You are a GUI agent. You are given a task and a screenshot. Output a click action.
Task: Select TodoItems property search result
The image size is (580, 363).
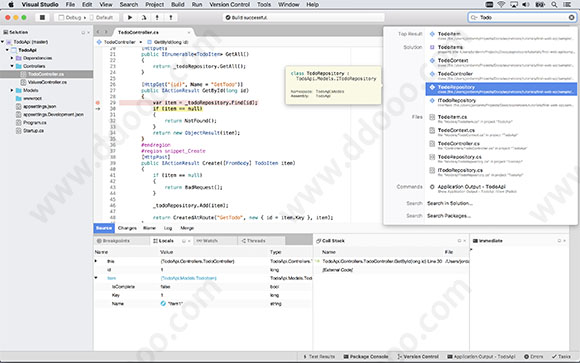[501, 49]
